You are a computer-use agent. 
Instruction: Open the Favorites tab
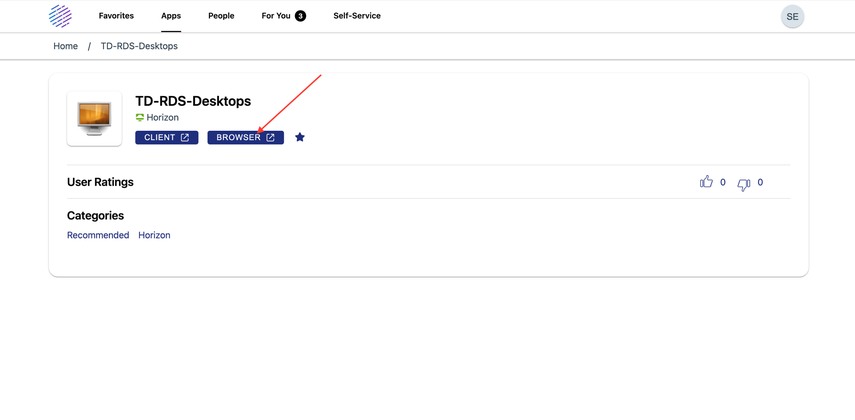tap(116, 16)
